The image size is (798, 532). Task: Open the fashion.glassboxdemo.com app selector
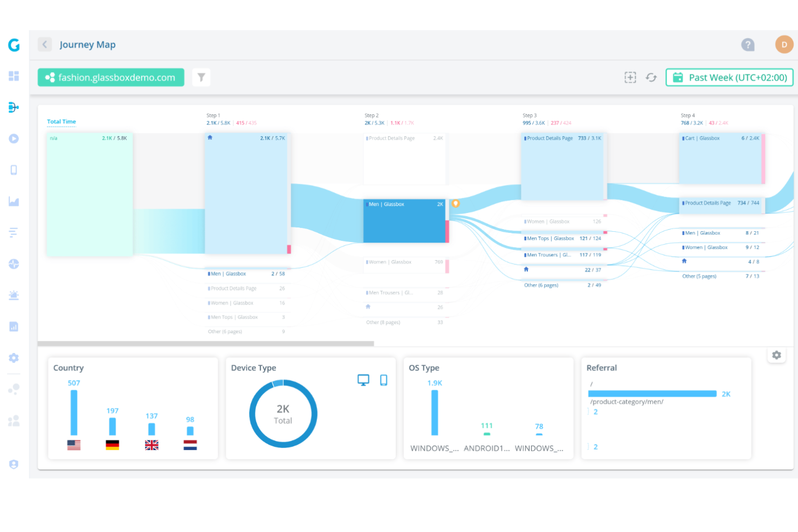tap(111, 78)
